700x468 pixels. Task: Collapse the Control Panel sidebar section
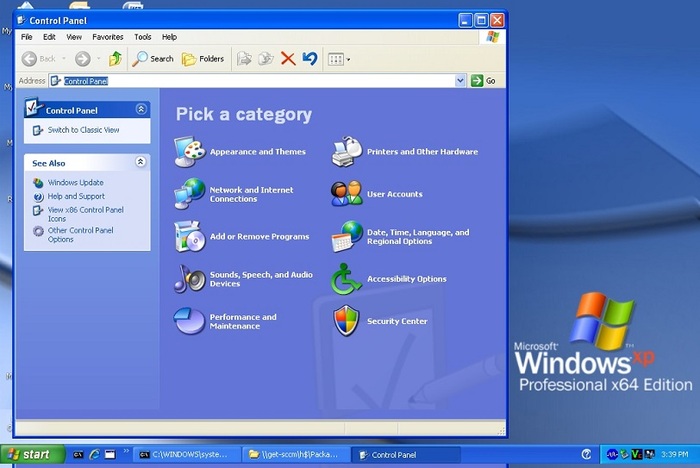click(141, 109)
